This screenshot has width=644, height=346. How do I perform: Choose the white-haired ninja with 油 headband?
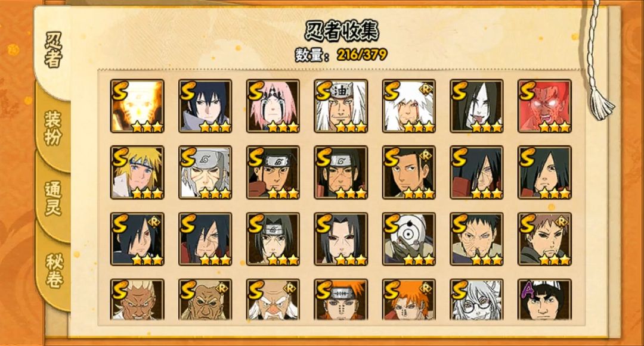pos(341,106)
